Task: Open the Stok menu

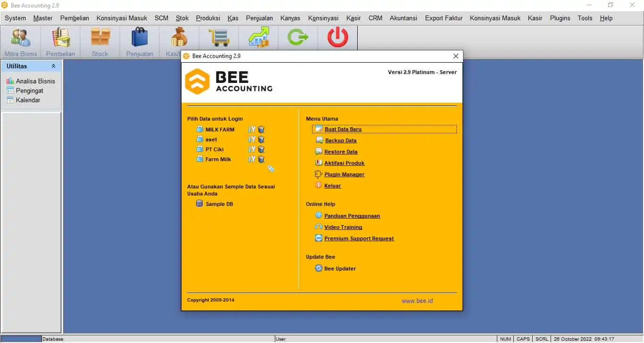Action: [182, 18]
